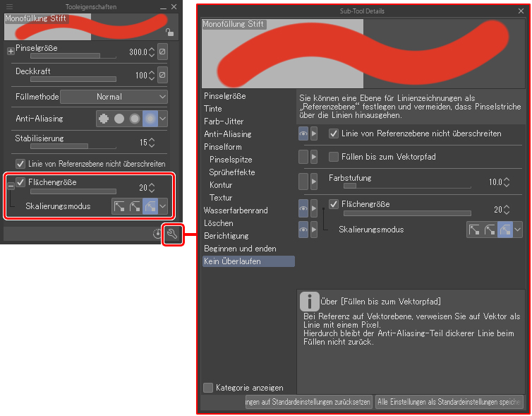Expand the Anti-Aliasing dropdown arrow in Tooleigenschaften
The width and height of the screenshot is (532, 416).
(163, 119)
